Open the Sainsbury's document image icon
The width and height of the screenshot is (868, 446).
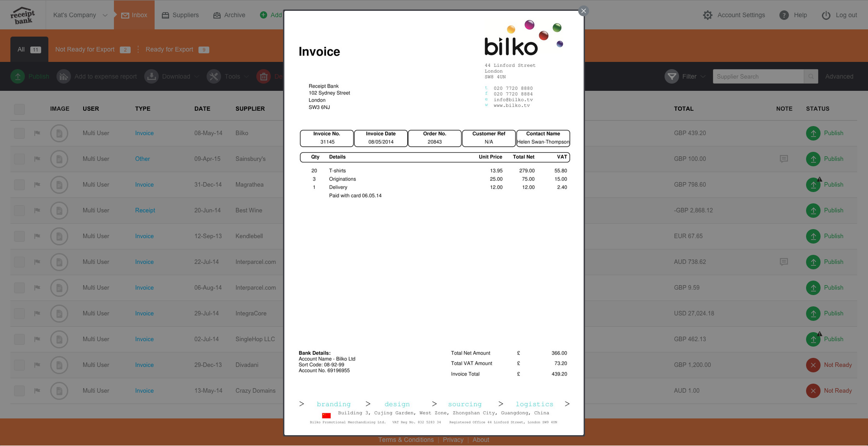pyautogui.click(x=59, y=159)
